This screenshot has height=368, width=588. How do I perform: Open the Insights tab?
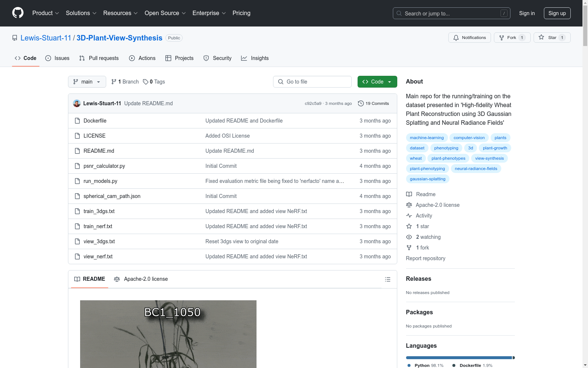255,58
